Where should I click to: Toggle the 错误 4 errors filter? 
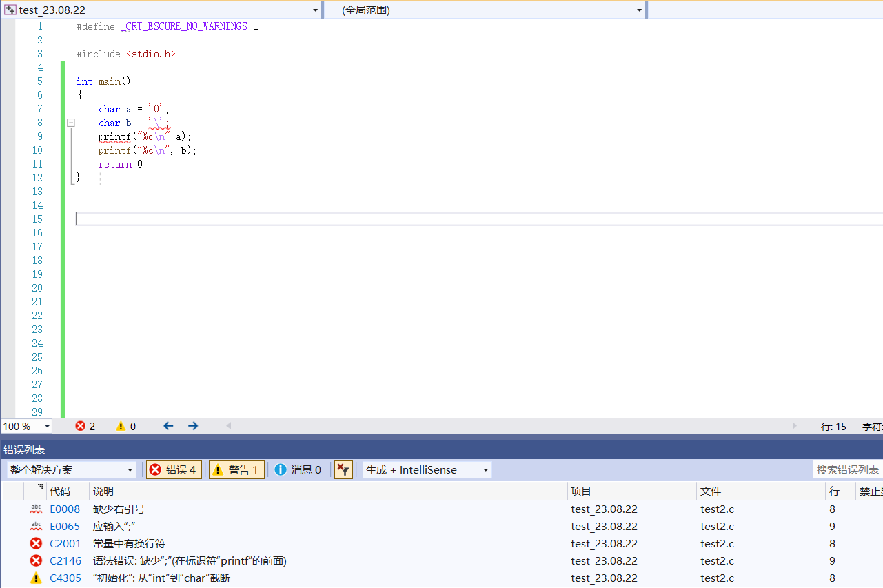[x=174, y=469]
